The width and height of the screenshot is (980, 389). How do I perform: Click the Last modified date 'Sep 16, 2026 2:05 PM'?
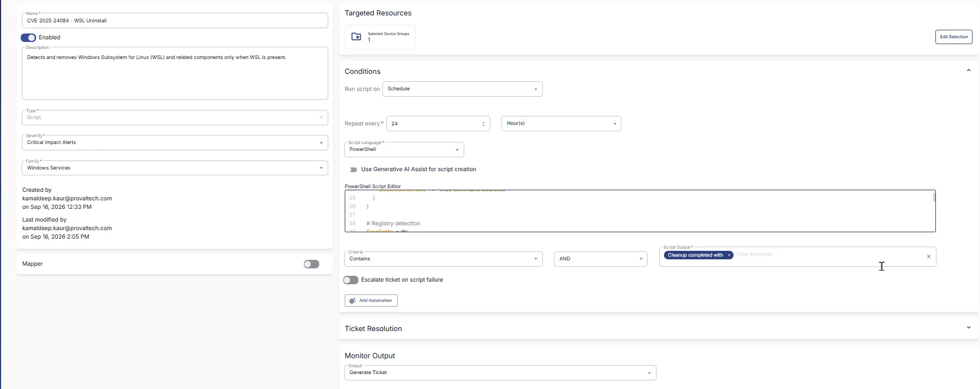(59, 236)
